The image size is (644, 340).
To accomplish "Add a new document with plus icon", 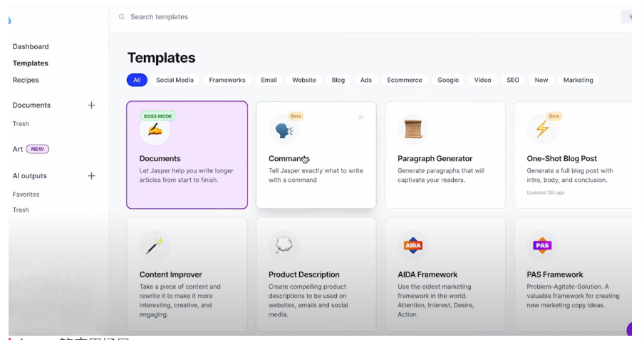I will pyautogui.click(x=91, y=105).
